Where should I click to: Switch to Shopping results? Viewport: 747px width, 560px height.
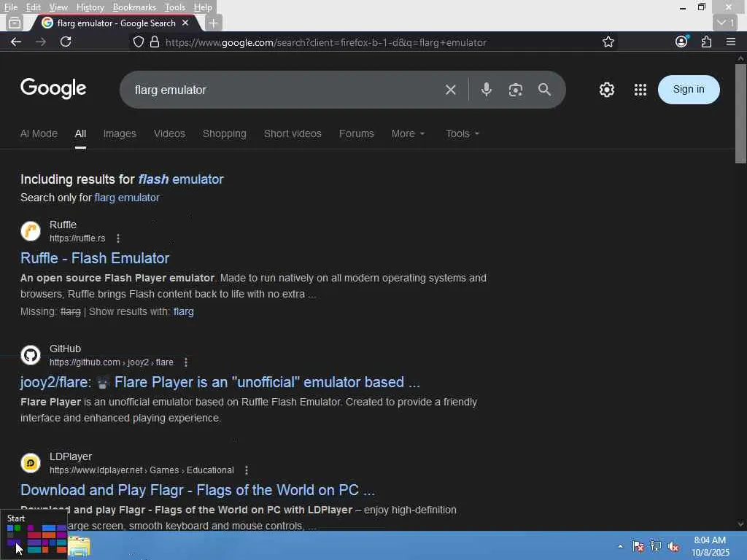coord(225,134)
